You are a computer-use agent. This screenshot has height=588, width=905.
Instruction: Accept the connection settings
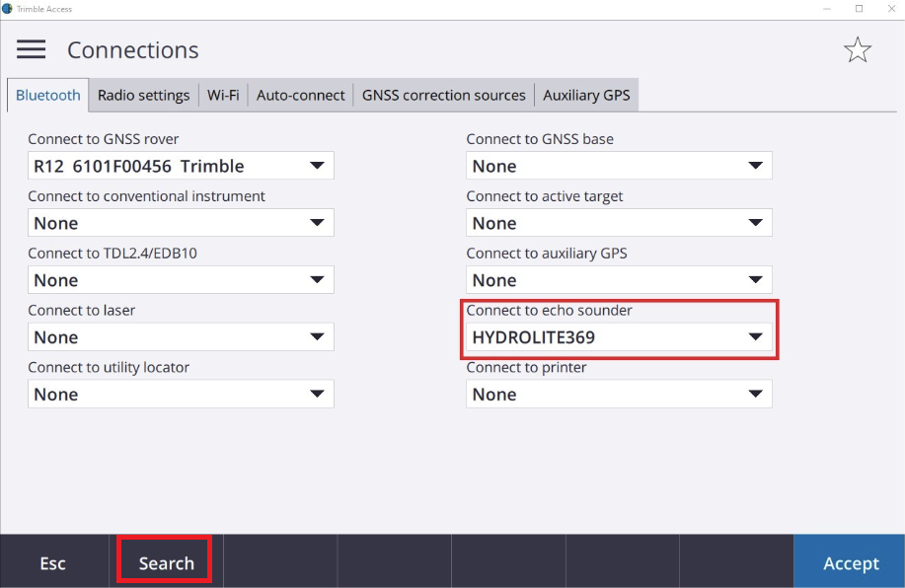click(x=850, y=562)
